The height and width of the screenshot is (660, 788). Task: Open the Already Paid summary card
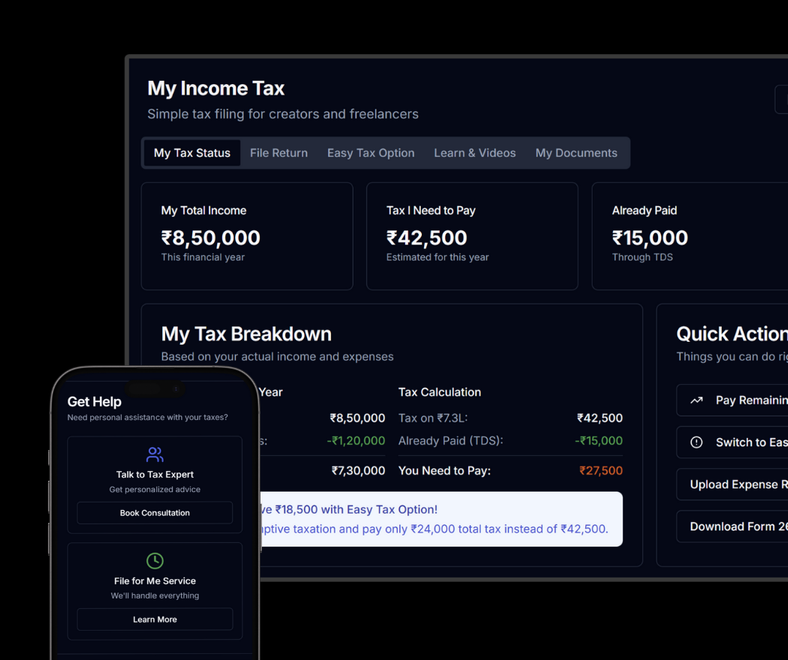(690, 236)
